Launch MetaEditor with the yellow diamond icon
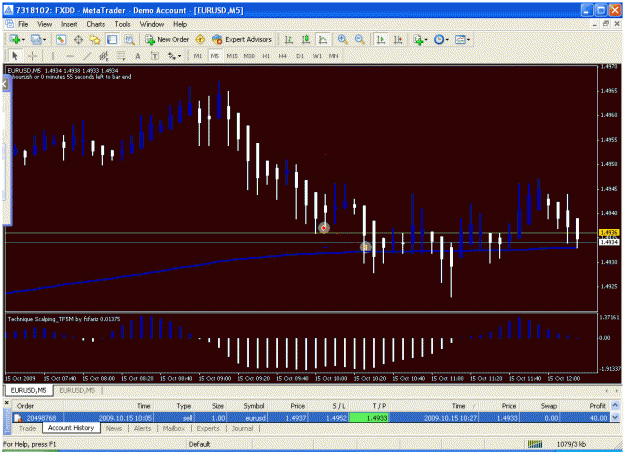 [200, 39]
